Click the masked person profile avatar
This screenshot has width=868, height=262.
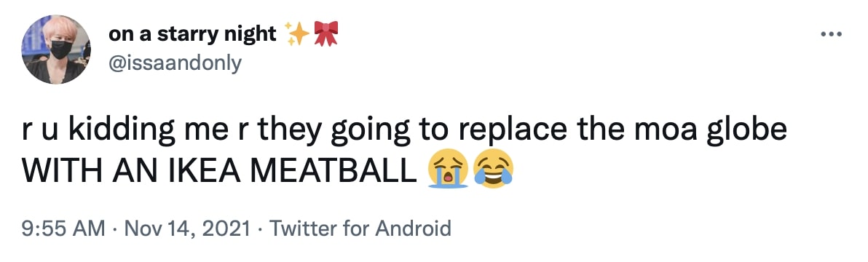56,49
